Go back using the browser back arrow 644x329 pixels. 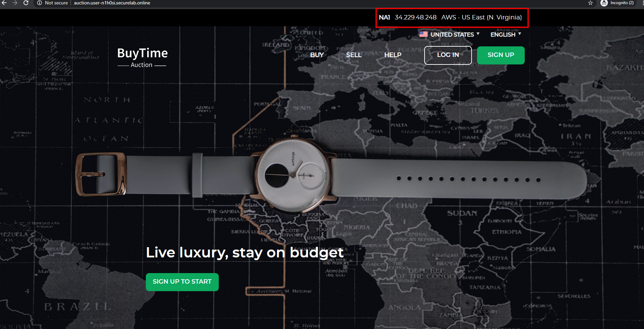[4, 3]
